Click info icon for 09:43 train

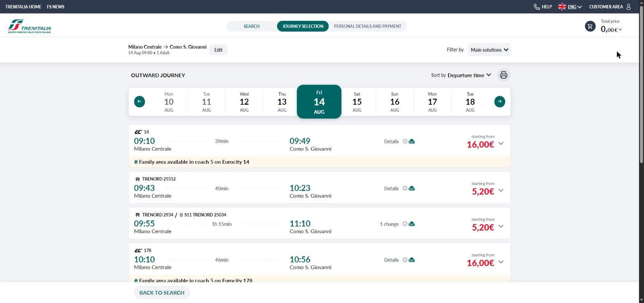(405, 188)
